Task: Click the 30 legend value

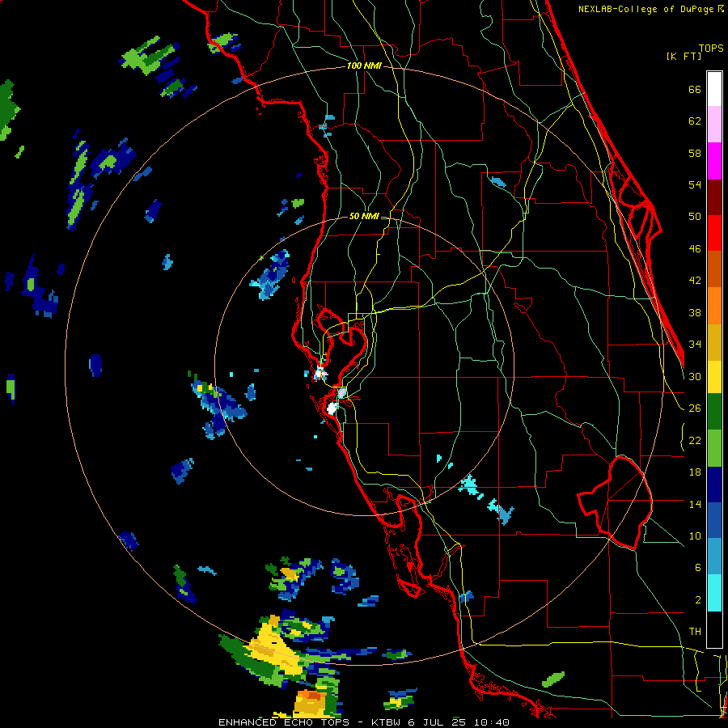Action: point(695,376)
